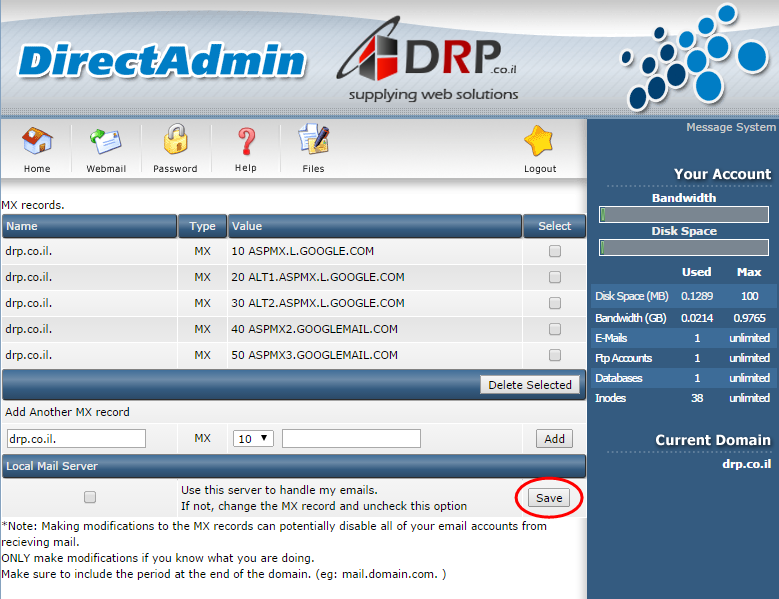
Task: Open the MX priority dropdown showing 10
Action: (253, 439)
